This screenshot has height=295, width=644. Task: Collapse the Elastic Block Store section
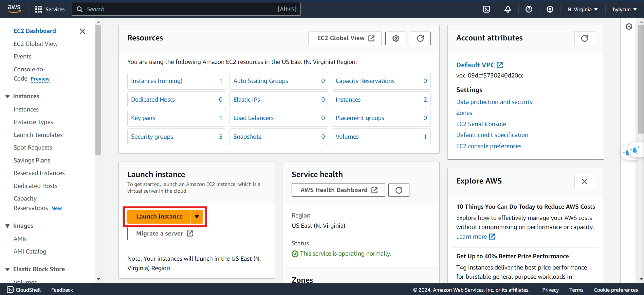7,270
